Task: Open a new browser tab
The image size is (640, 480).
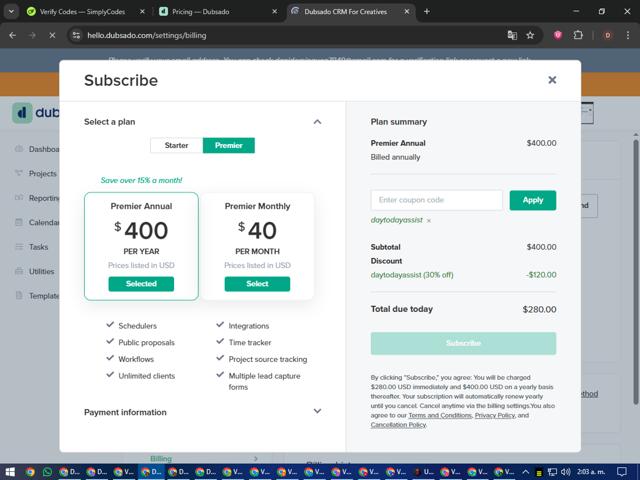Action: pyautogui.click(x=427, y=11)
